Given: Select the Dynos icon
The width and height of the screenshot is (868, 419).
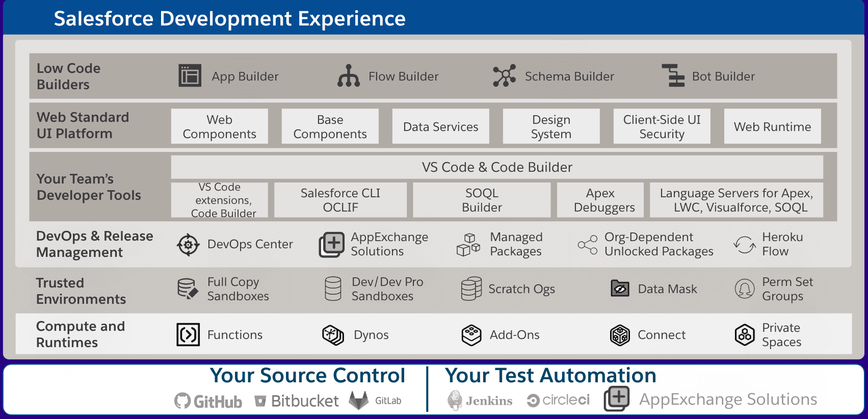Looking at the screenshot, I should pyautogui.click(x=333, y=335).
